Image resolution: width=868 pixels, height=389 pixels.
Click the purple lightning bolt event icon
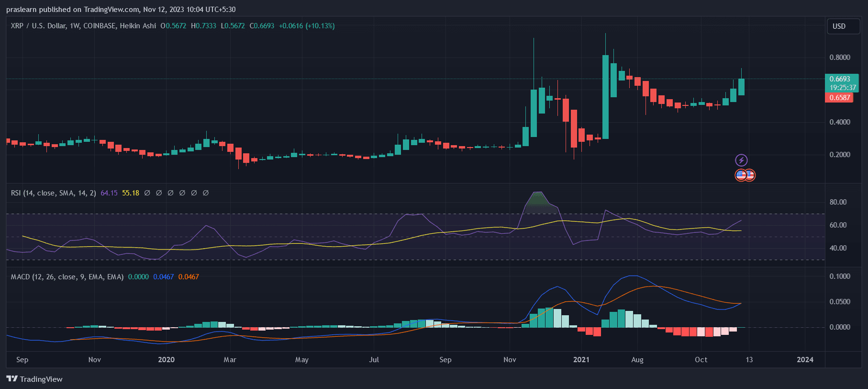click(x=741, y=160)
